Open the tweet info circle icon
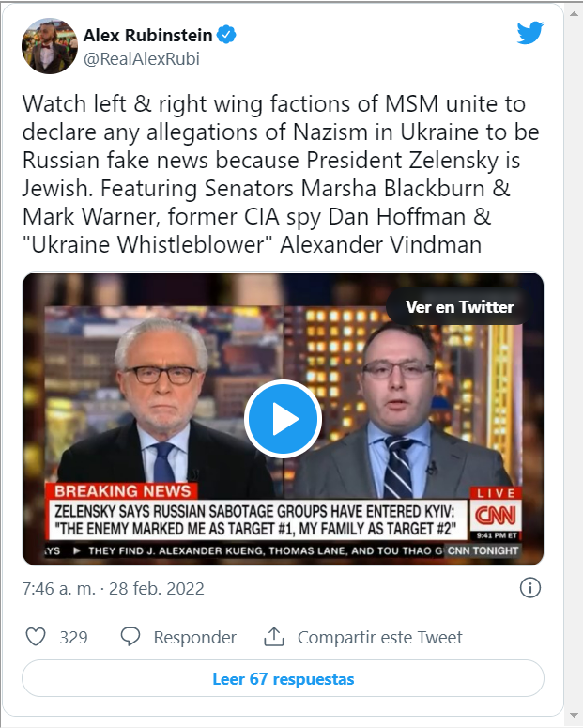This screenshot has height=728, width=583. [x=530, y=589]
